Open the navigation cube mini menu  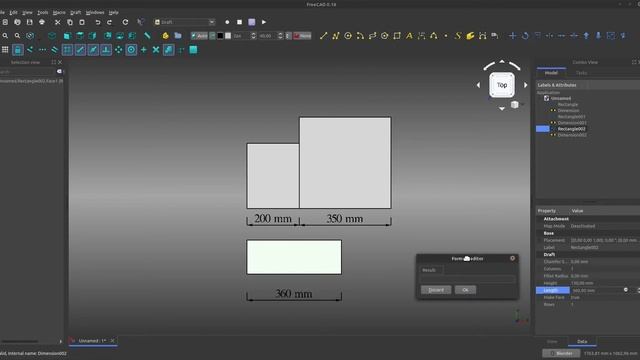coord(515,105)
